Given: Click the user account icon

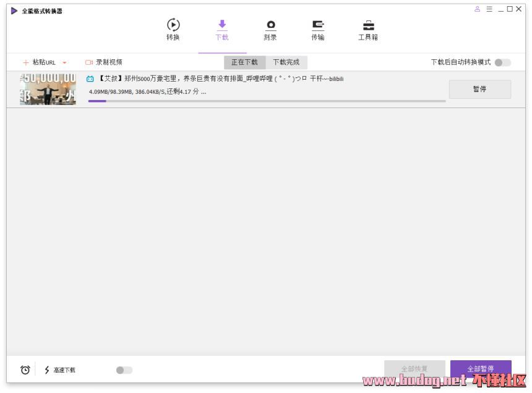Looking at the screenshot, I should click(x=478, y=9).
